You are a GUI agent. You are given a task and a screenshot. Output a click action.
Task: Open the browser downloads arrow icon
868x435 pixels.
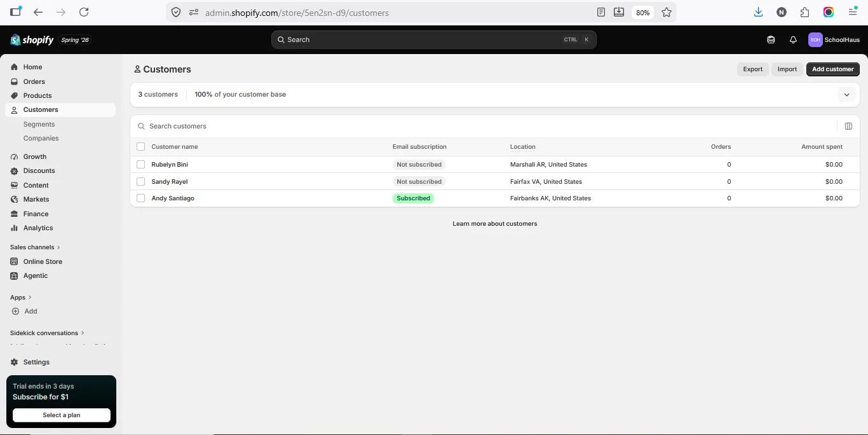click(759, 12)
